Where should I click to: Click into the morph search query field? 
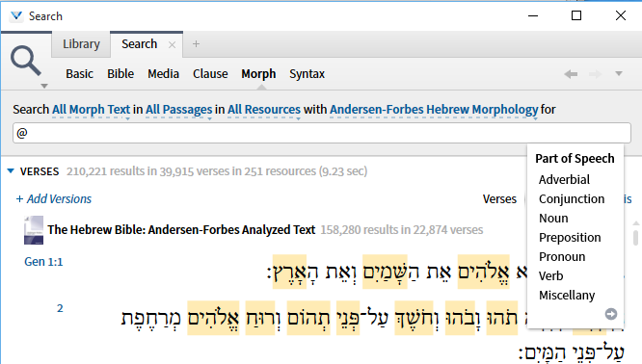pyautogui.click(x=321, y=133)
